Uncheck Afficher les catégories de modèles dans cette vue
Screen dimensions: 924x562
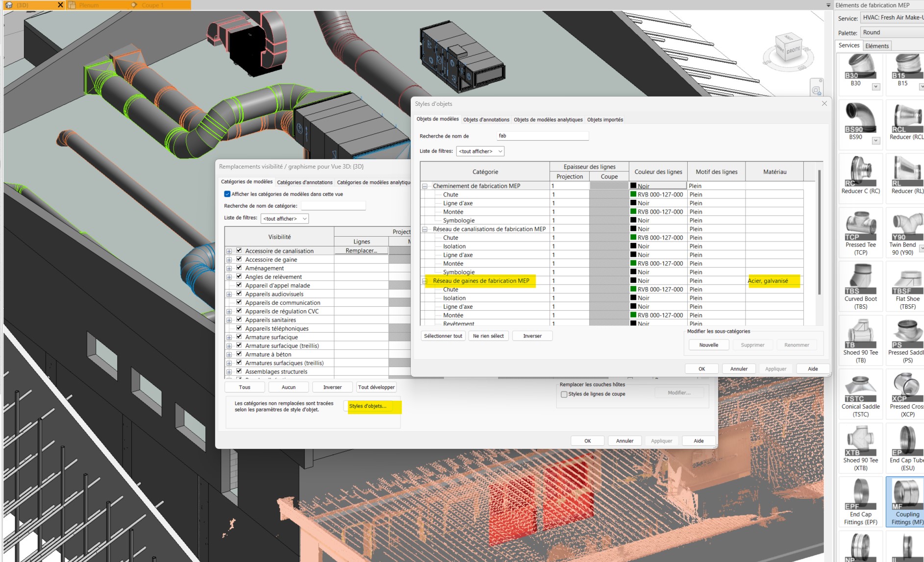227,194
